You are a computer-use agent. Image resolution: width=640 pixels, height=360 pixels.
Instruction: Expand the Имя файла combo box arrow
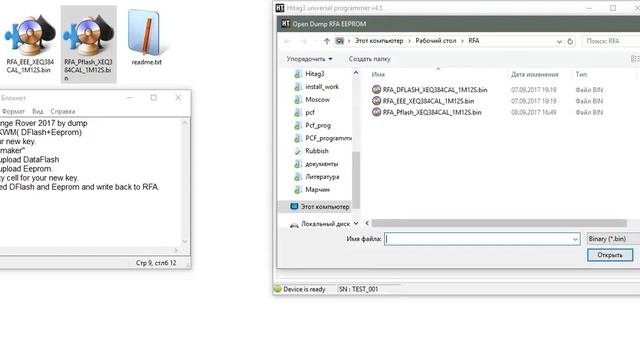(575, 239)
